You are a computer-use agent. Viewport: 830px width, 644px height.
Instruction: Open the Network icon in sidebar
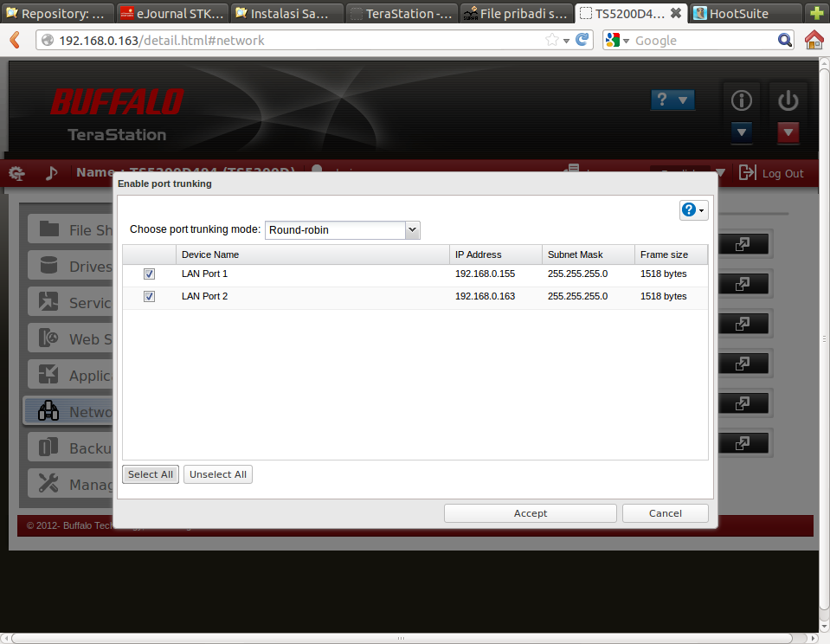click(48, 410)
